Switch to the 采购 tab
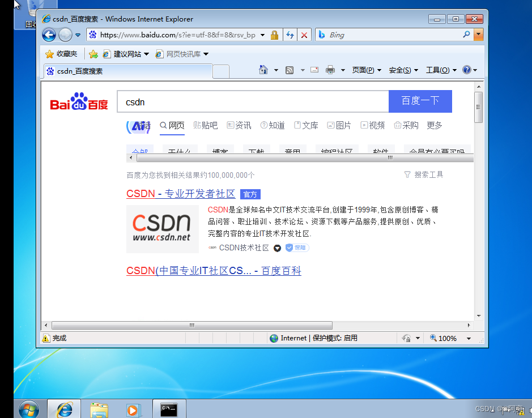532x418 pixels. click(x=406, y=126)
